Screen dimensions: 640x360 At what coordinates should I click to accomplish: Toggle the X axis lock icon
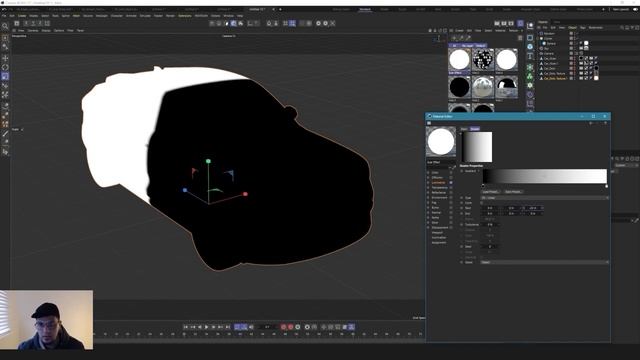(26, 23)
